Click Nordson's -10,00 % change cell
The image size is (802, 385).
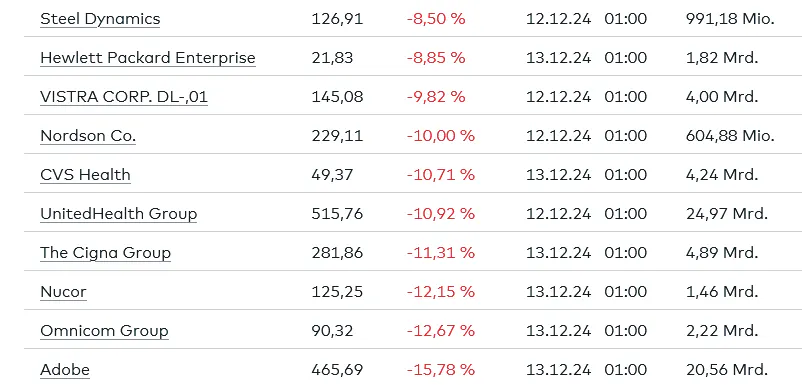[x=441, y=135]
